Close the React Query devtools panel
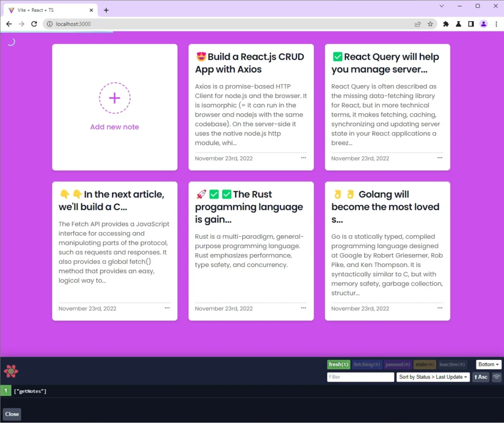 coord(12,414)
